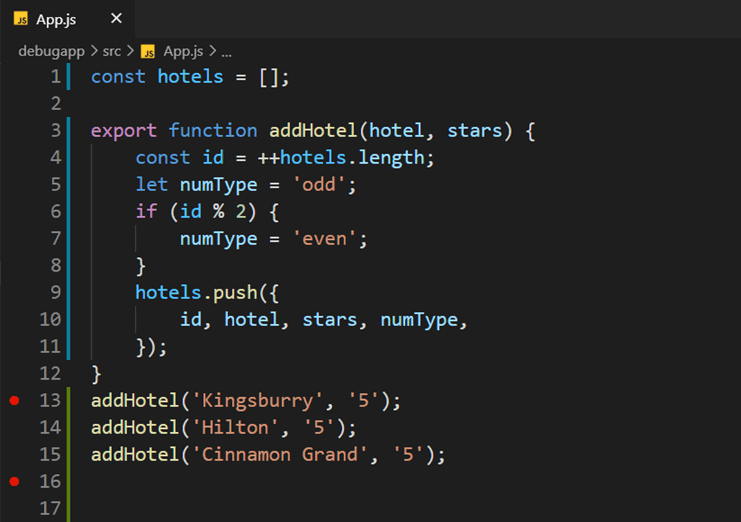Click line number 10 in gutter

tap(51, 319)
